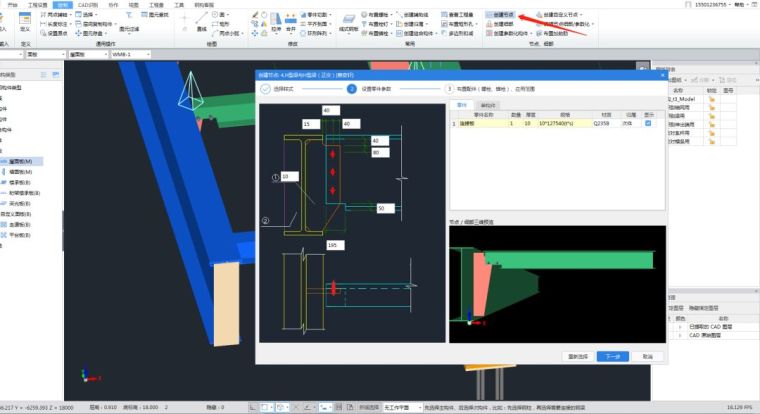Click the 格式刷 format painter icon
760x414 pixels.
tap(350, 23)
